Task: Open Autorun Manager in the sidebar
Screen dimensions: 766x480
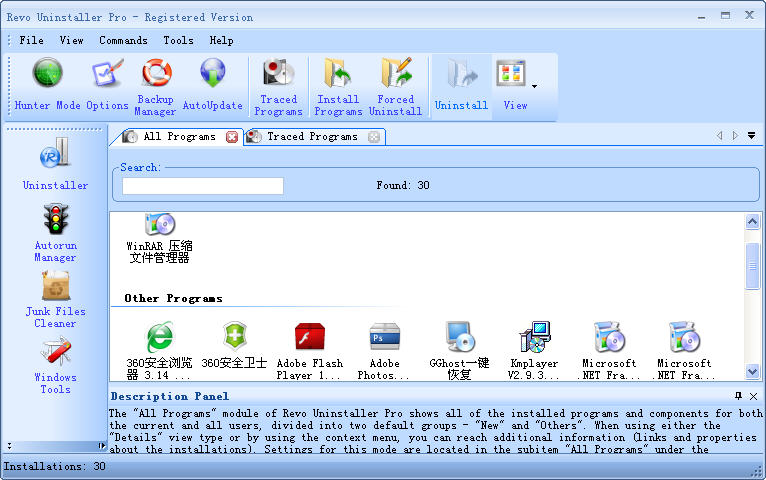Action: (x=55, y=232)
